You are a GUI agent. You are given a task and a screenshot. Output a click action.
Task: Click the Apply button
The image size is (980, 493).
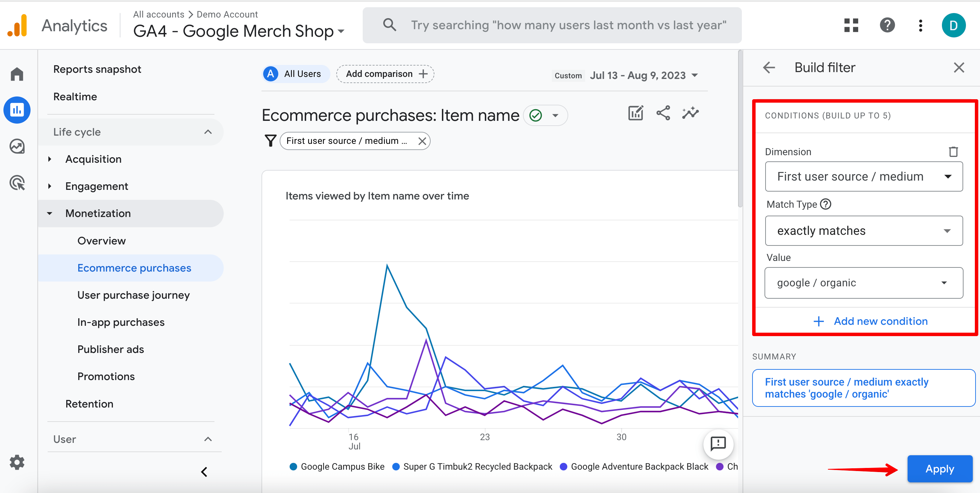(940, 469)
